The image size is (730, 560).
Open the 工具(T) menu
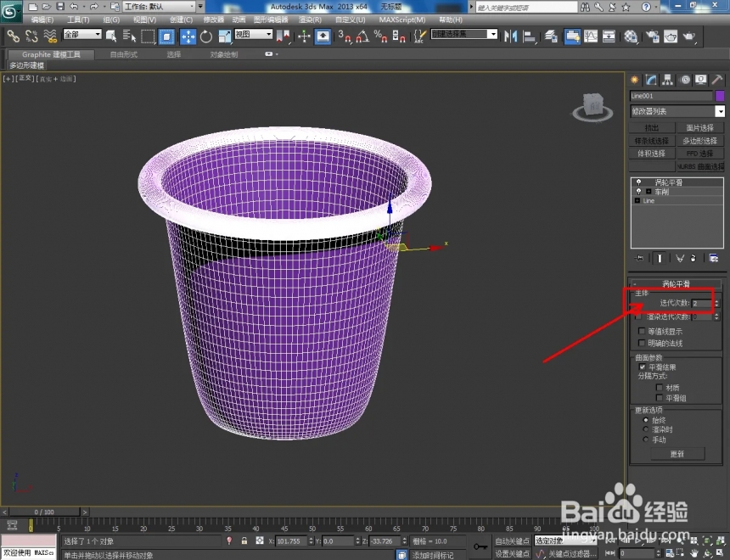coord(78,20)
